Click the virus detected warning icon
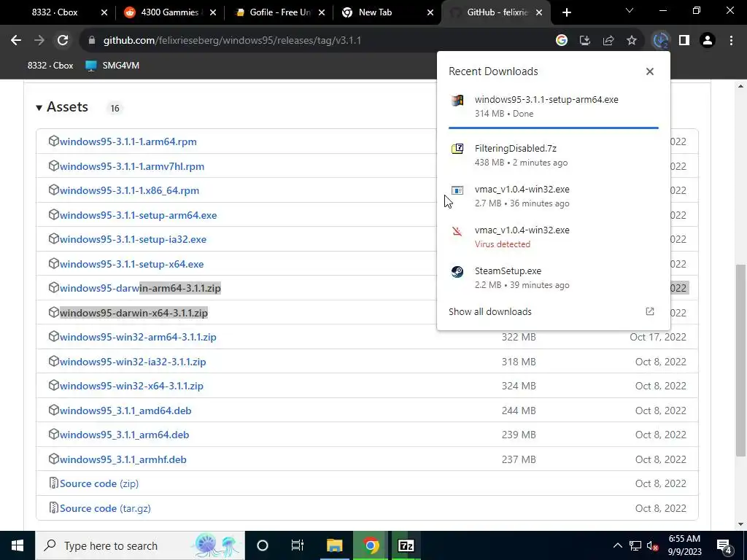Screen dimensions: 747x560 457,231
